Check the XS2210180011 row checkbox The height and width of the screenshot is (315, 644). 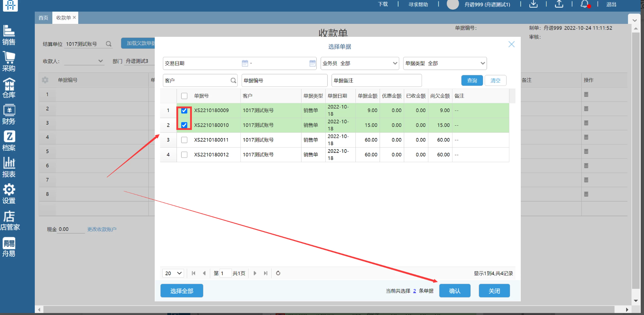pos(184,140)
